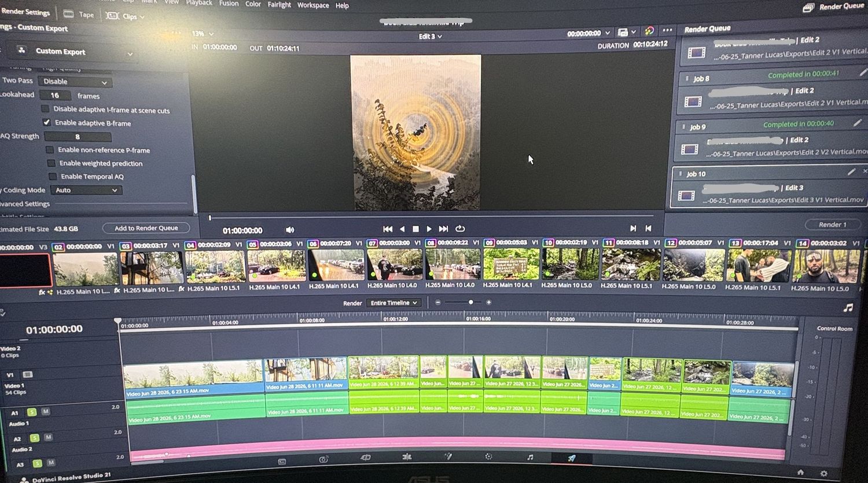Edit Job 10 with the pencil icon
This screenshot has height=483, width=868.
pyautogui.click(x=851, y=171)
